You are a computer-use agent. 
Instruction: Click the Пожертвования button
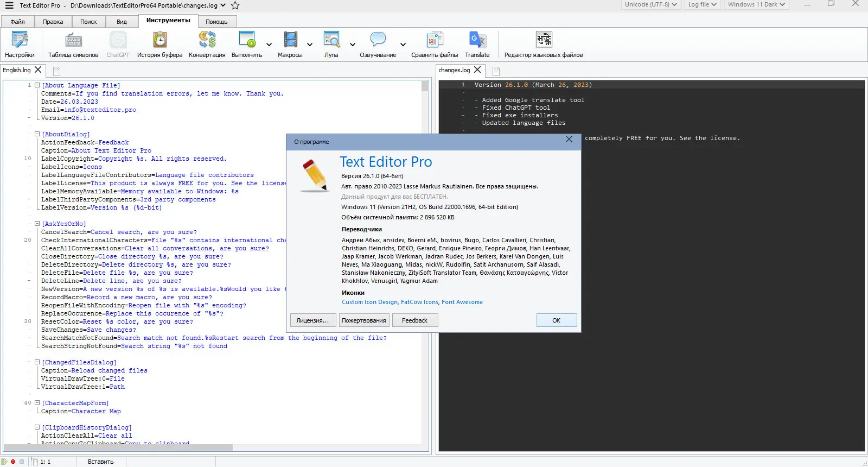(x=364, y=320)
